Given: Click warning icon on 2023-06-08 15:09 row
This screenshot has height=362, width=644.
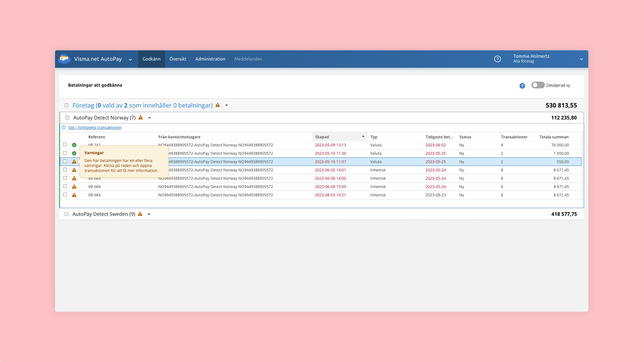Looking at the screenshot, I should pyautogui.click(x=74, y=187).
